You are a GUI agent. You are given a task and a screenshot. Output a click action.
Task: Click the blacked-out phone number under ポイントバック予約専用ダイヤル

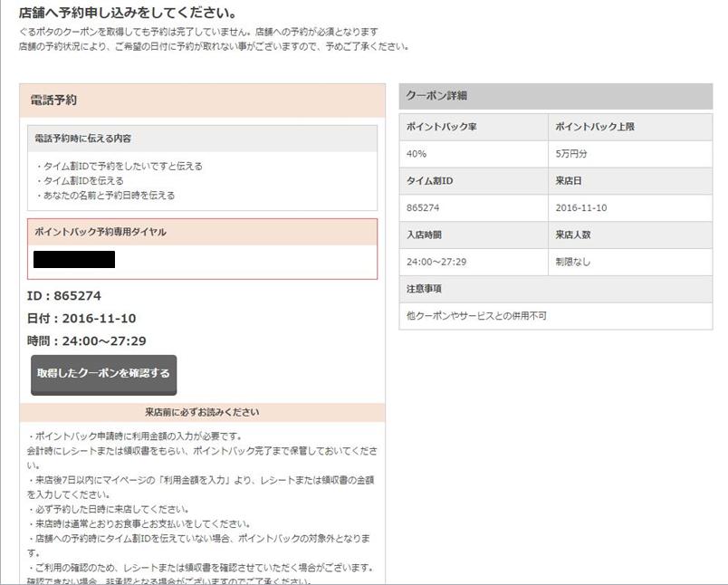click(x=74, y=259)
